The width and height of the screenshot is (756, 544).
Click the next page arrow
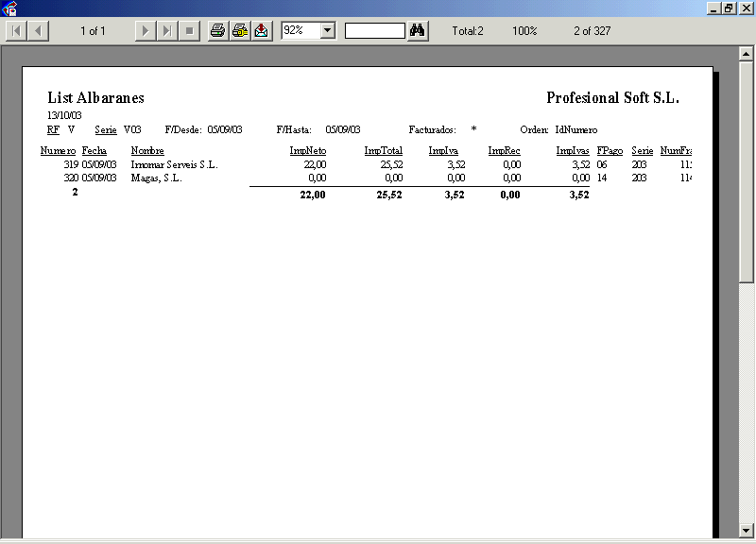(x=145, y=31)
